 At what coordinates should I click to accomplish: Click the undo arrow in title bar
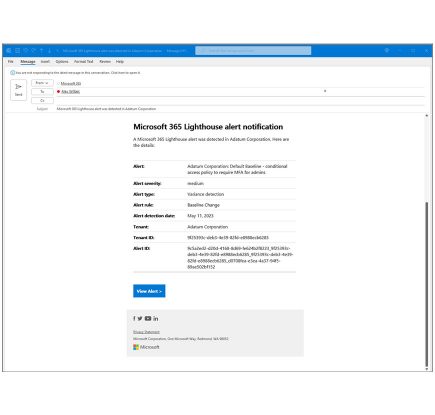click(x=25, y=51)
